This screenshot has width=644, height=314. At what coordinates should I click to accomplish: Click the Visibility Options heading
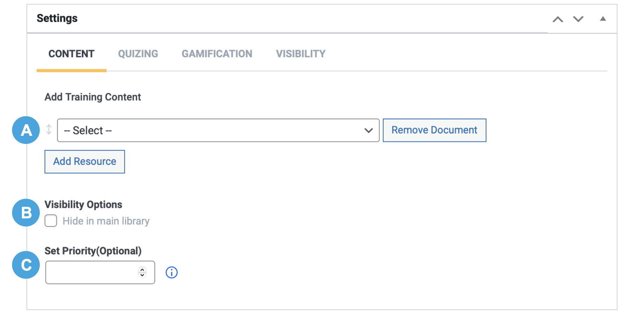click(x=83, y=205)
